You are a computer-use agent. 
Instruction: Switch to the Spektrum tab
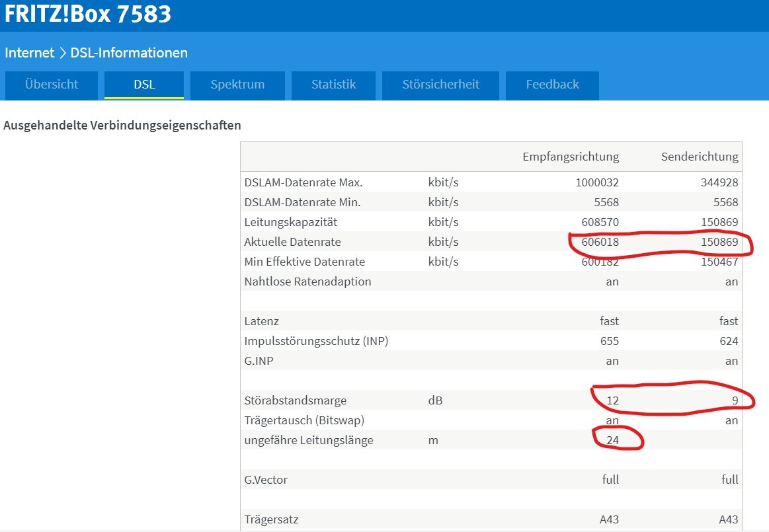point(237,85)
